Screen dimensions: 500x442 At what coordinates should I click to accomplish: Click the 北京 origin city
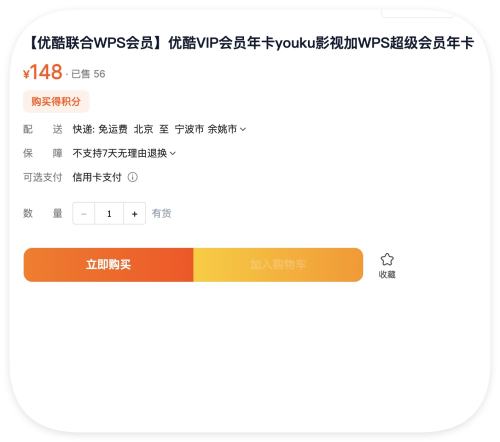143,129
